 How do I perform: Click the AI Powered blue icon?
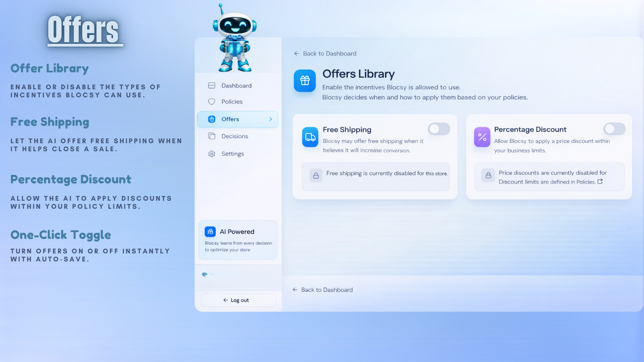click(x=210, y=232)
